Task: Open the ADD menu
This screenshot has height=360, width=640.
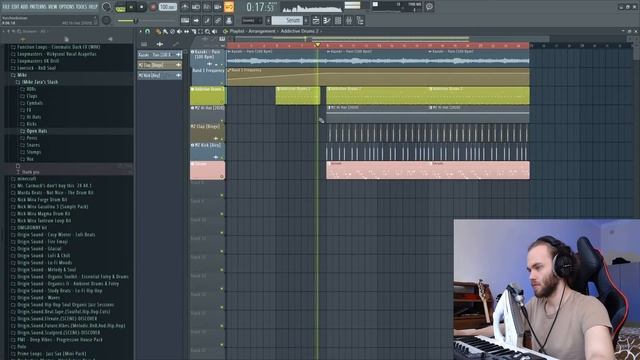Action: tap(24, 7)
